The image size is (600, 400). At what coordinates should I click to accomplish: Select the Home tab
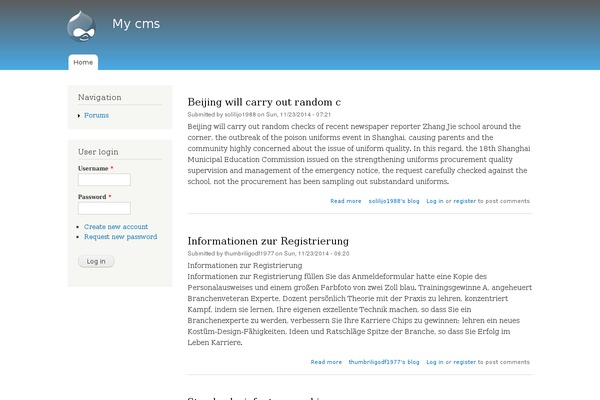(x=83, y=62)
